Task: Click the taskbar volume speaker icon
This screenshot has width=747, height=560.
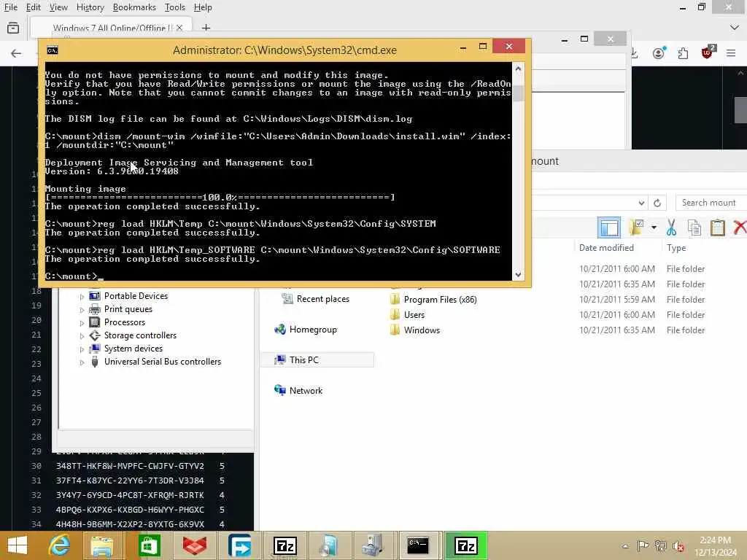Action: click(678, 546)
